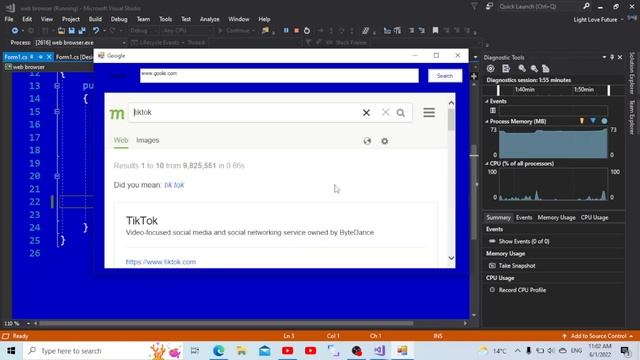Collapse code region at line 13
640x360 pixels.
point(57,86)
